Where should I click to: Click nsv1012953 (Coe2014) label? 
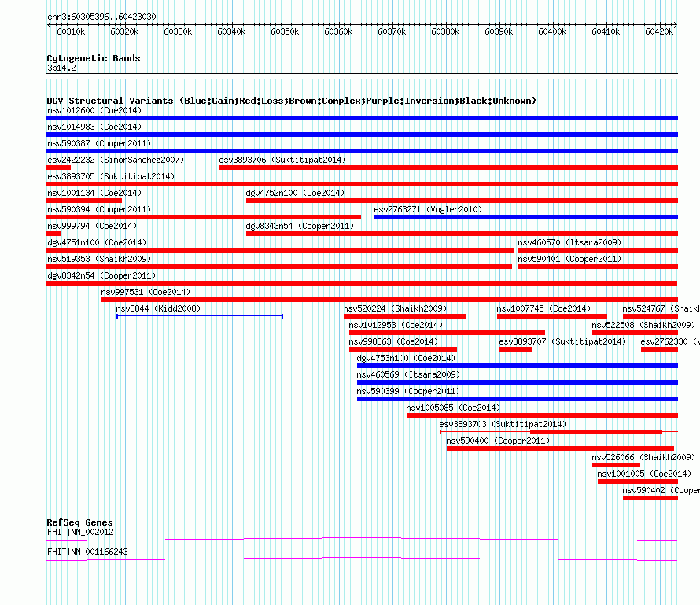[396, 325]
